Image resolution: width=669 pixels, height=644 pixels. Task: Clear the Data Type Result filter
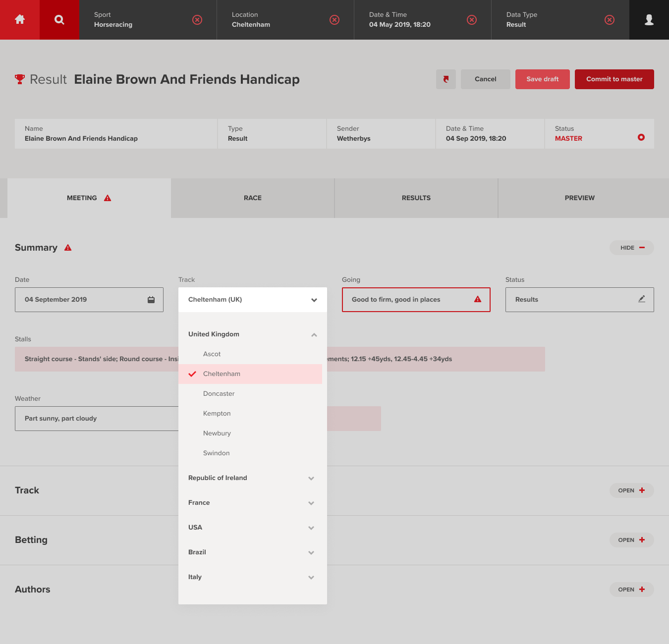click(610, 20)
